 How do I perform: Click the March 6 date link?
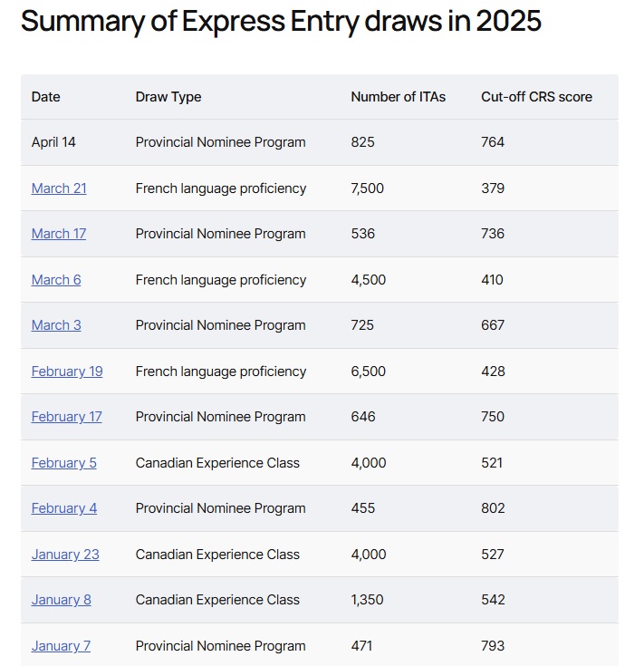[x=56, y=280]
